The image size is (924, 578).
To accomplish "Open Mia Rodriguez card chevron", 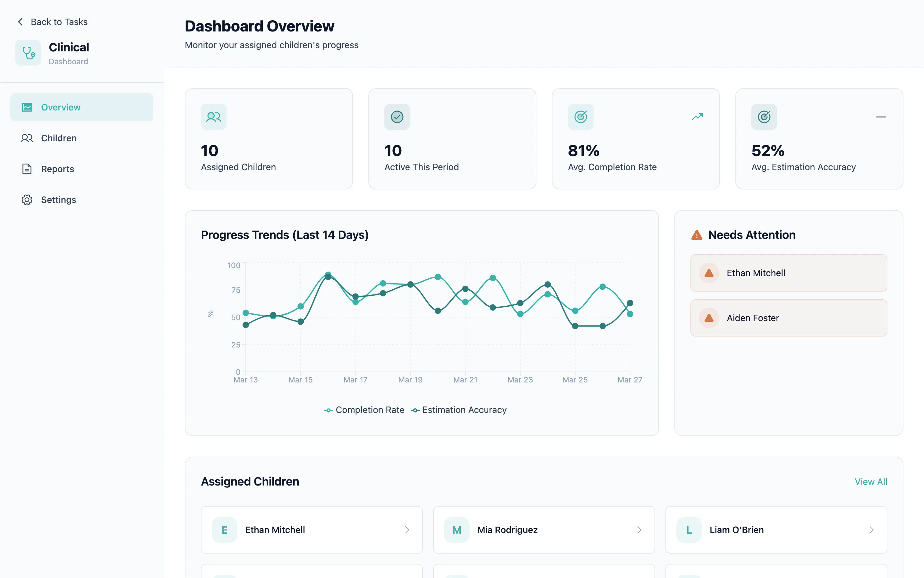I will [639, 530].
